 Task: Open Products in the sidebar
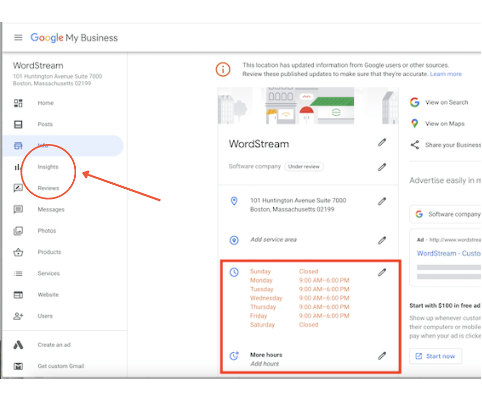49,252
